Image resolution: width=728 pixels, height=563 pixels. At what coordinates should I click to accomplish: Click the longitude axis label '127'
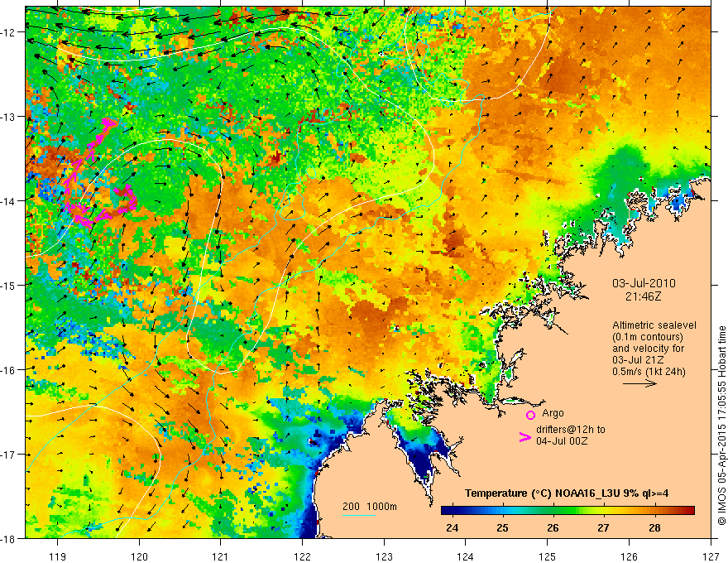[711, 556]
